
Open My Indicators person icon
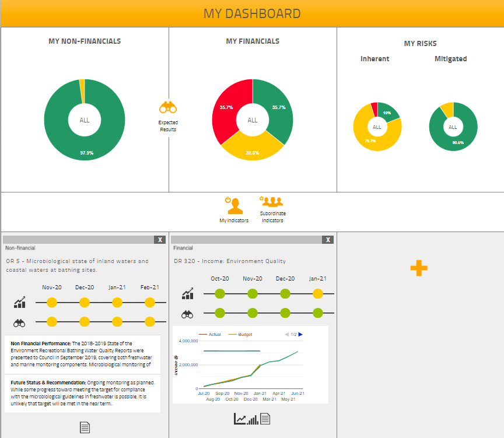[x=235, y=206]
